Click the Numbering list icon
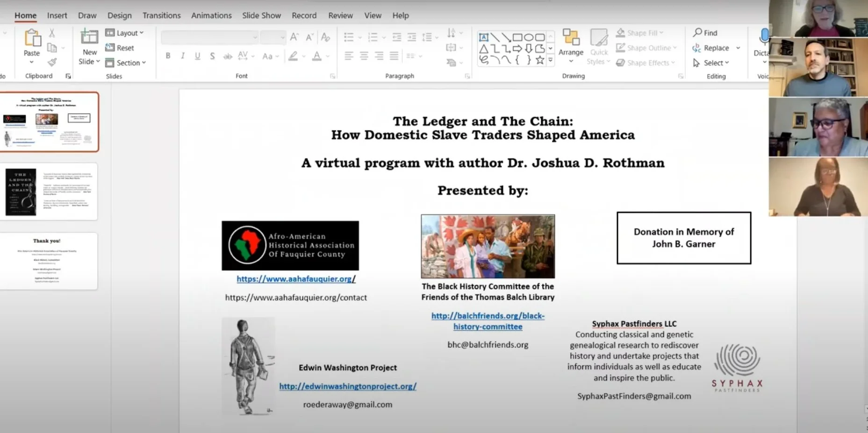 click(x=373, y=37)
